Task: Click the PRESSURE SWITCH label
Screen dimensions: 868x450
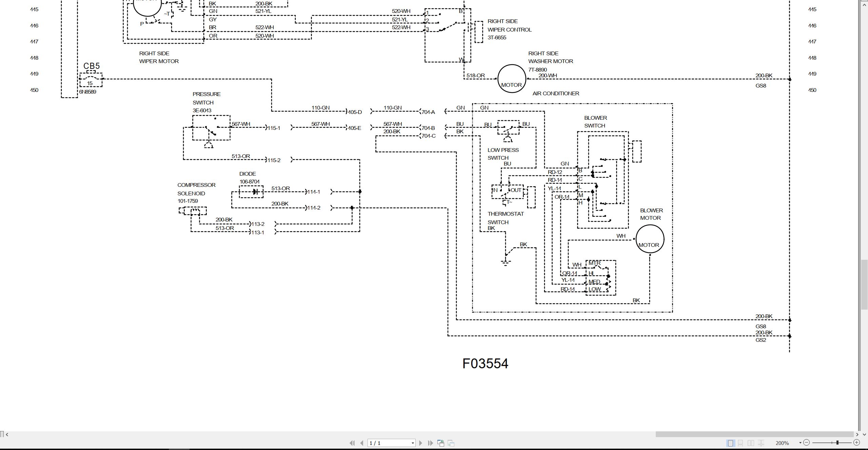Action: tap(206, 98)
